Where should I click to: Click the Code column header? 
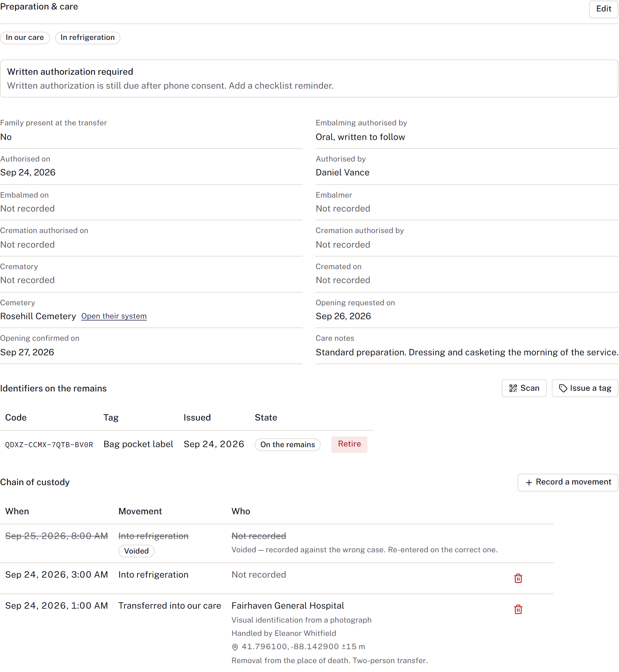click(x=16, y=417)
